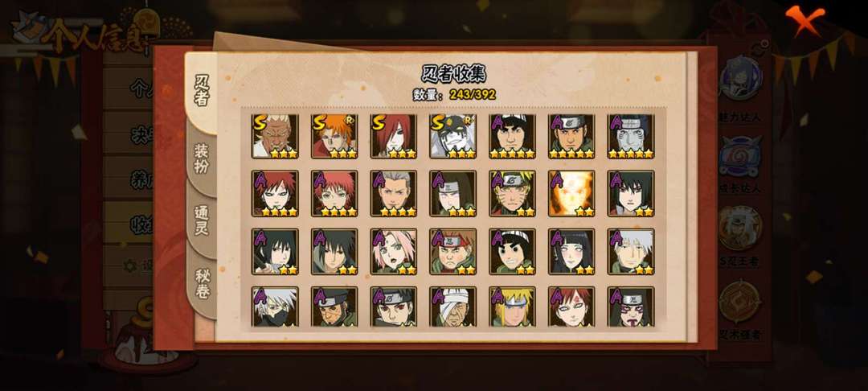Viewport: 868px width, 391px height.
Task: Select the 忍者 tab
Action: [x=201, y=92]
